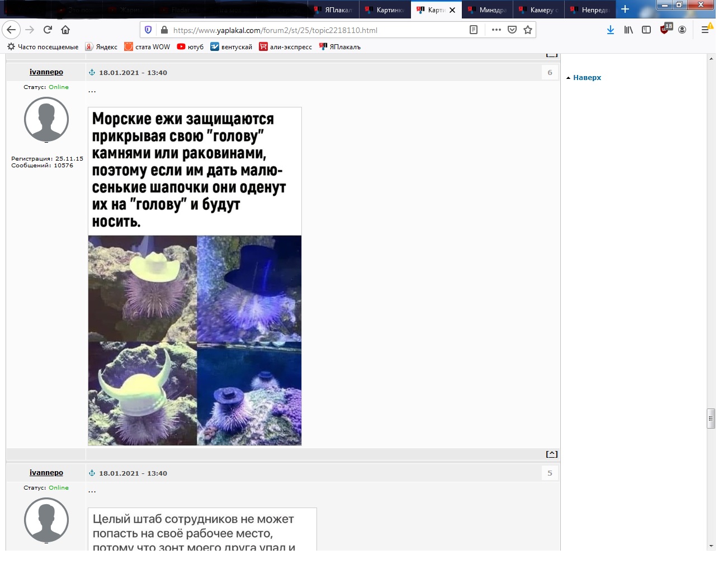Click post 5 date 18.01.2021 - 13:40
728x573 pixels.
[133, 473]
